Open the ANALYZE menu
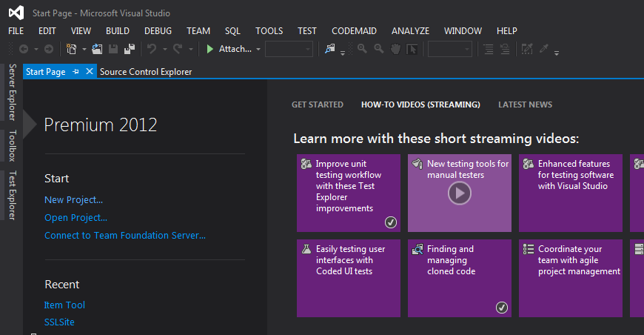This screenshot has height=335, width=644. [x=410, y=31]
